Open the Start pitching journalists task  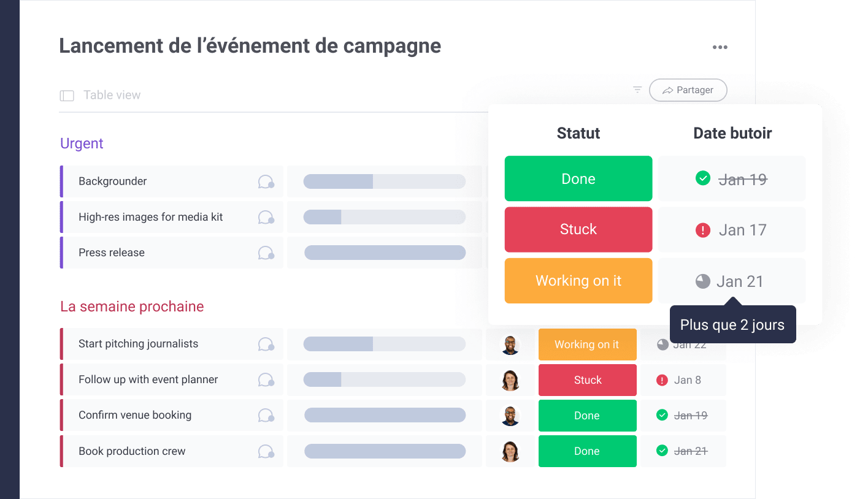[139, 344]
